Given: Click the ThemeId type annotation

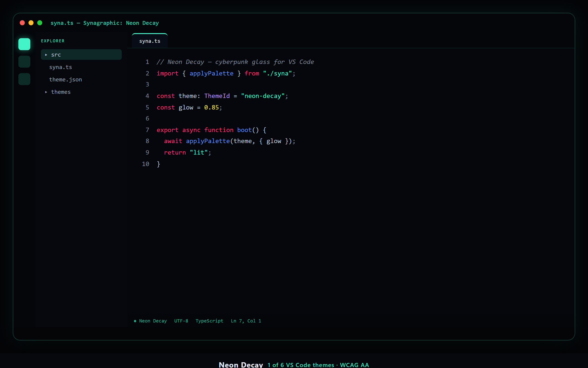Looking at the screenshot, I should pos(217,96).
